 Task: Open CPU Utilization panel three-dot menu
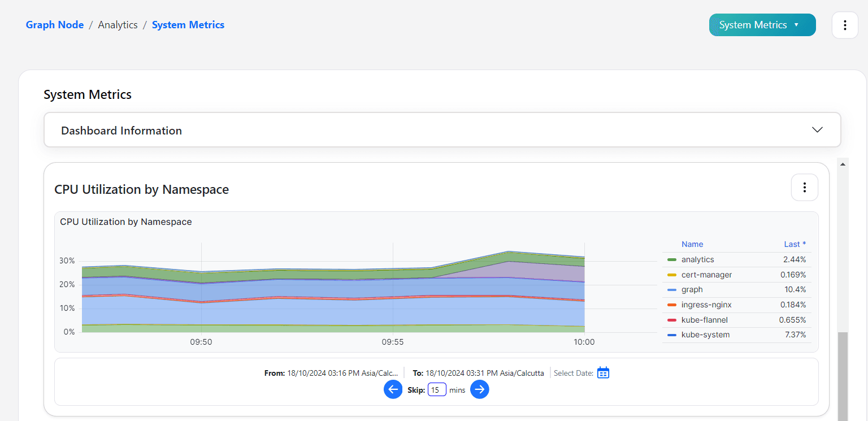[x=805, y=187]
